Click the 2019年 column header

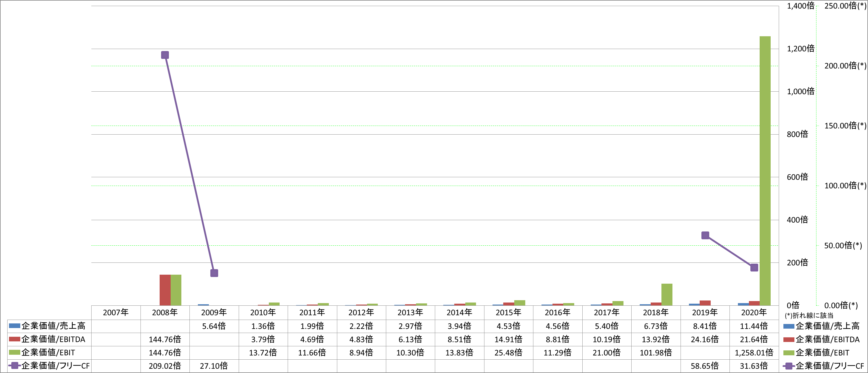click(705, 313)
